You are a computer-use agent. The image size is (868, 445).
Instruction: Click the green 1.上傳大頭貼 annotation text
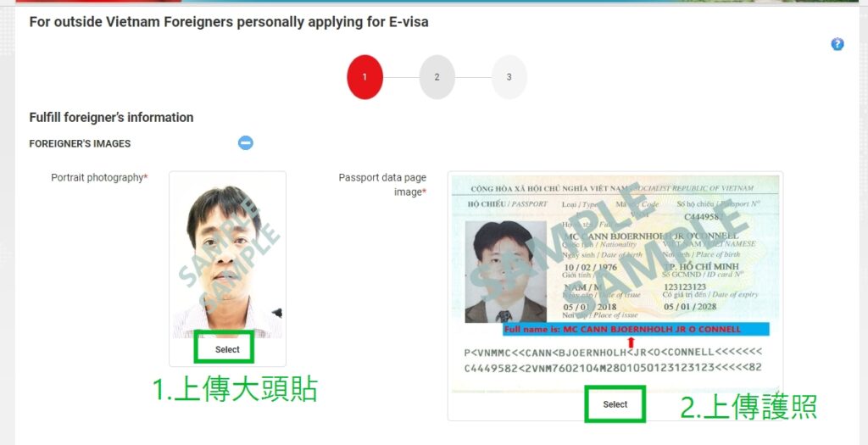coord(236,390)
